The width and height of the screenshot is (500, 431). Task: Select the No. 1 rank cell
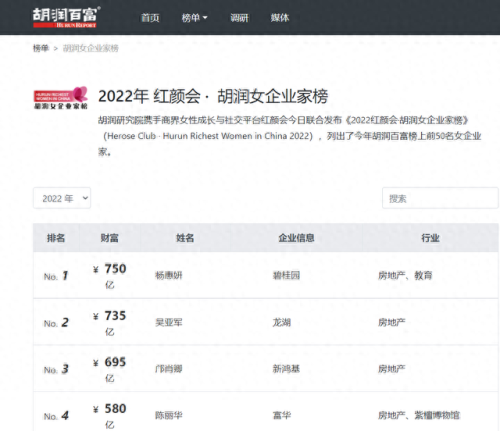coord(56,276)
